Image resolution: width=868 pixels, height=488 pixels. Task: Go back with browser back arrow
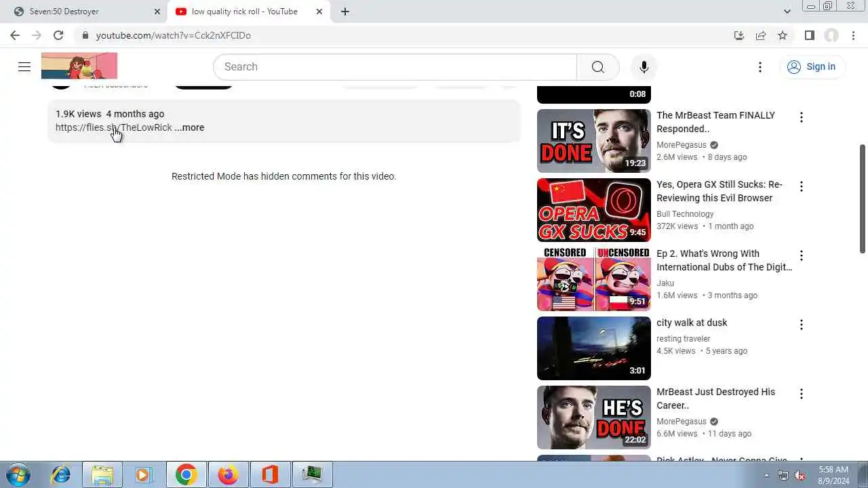(x=15, y=35)
